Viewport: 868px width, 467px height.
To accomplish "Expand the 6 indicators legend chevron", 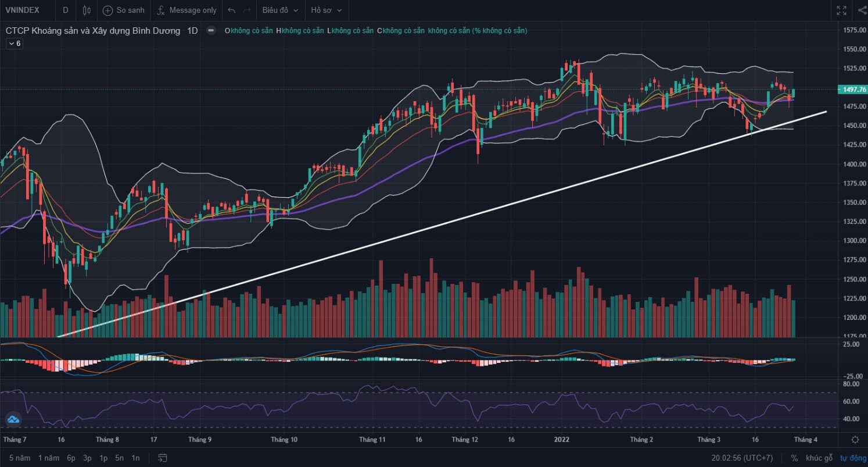I will (x=15, y=44).
